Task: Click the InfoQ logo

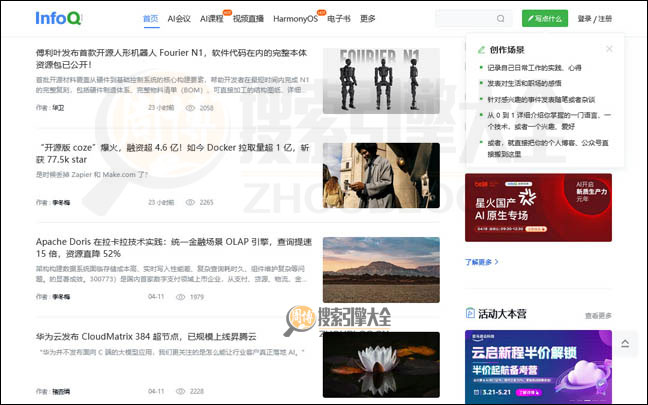Action: pos(58,18)
